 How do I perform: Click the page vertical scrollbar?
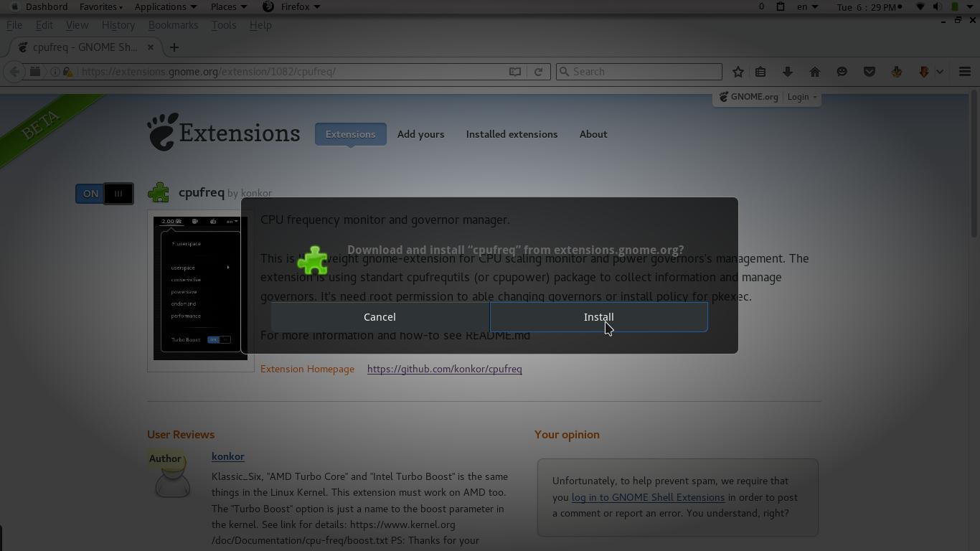click(974, 165)
